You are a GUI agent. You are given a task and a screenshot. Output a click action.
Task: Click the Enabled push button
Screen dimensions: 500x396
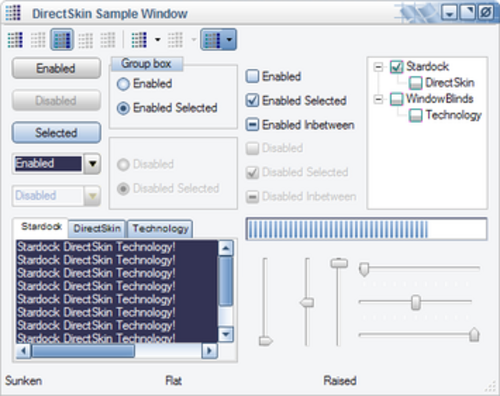tap(56, 68)
